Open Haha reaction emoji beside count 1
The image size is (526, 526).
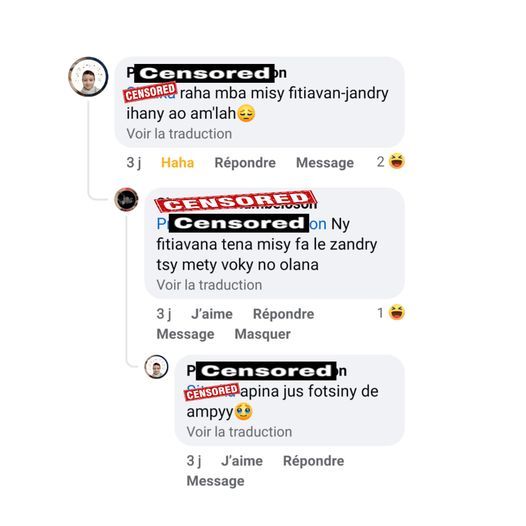coord(397,312)
